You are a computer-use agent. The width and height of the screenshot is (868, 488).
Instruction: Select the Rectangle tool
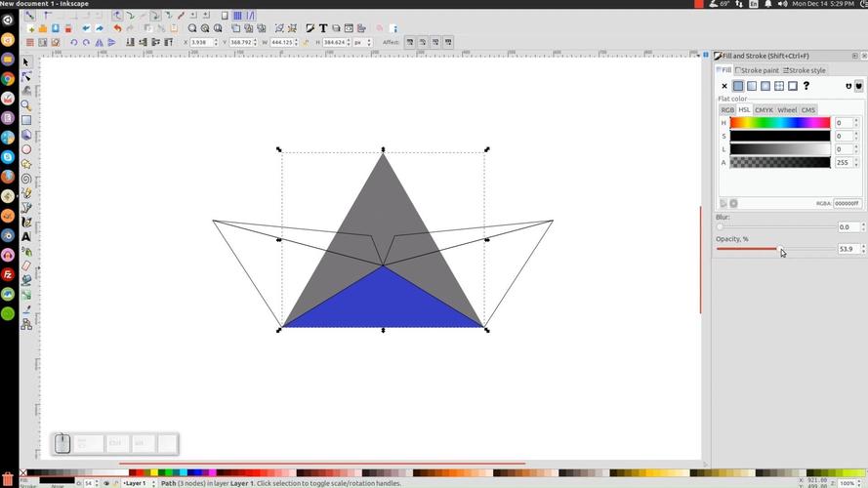click(x=26, y=120)
